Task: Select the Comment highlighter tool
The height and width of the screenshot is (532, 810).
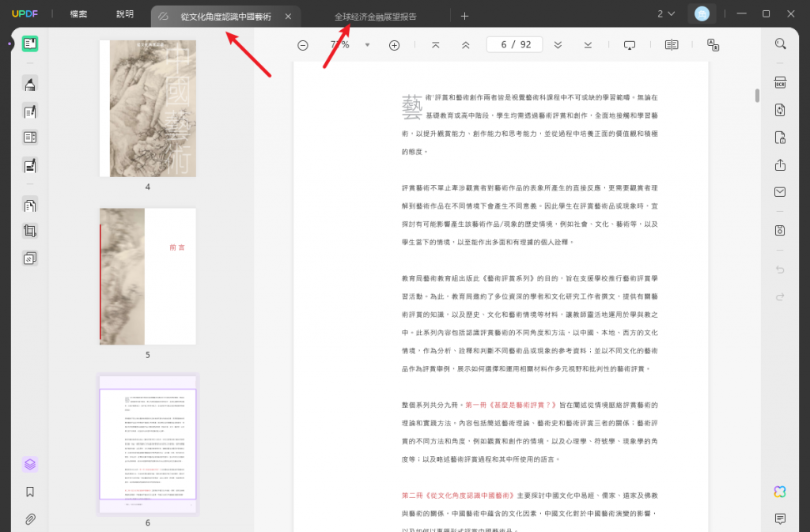Action: click(x=30, y=84)
